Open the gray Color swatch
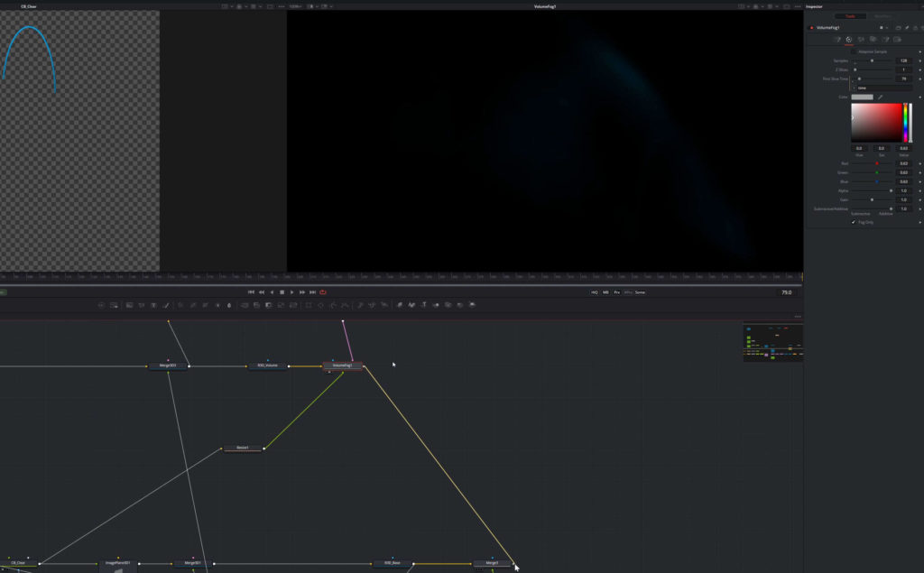 coord(862,97)
